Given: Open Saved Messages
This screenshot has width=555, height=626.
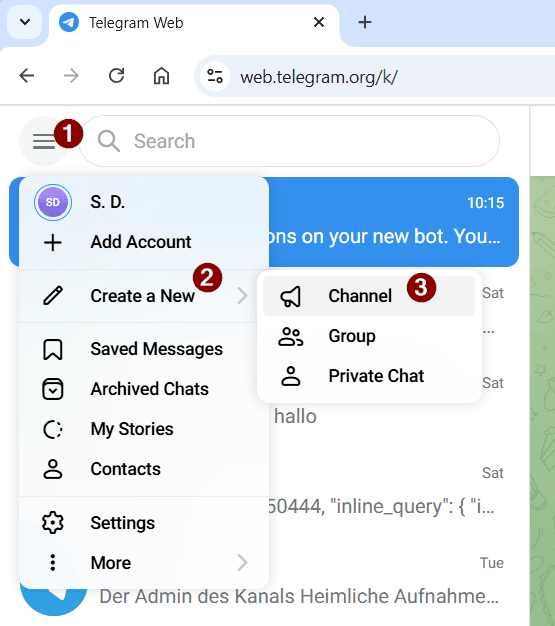Looking at the screenshot, I should click(x=144, y=349).
